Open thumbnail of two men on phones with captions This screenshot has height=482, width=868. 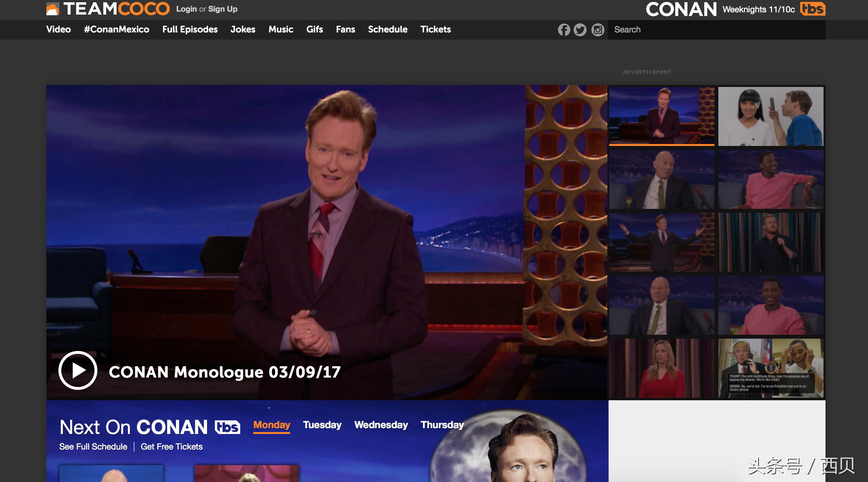click(771, 368)
